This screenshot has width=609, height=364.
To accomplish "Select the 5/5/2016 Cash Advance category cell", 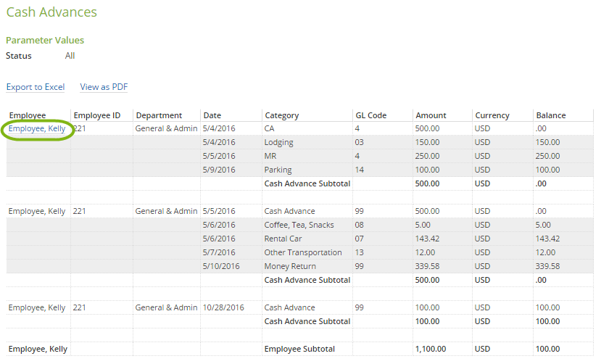I will coord(289,211).
